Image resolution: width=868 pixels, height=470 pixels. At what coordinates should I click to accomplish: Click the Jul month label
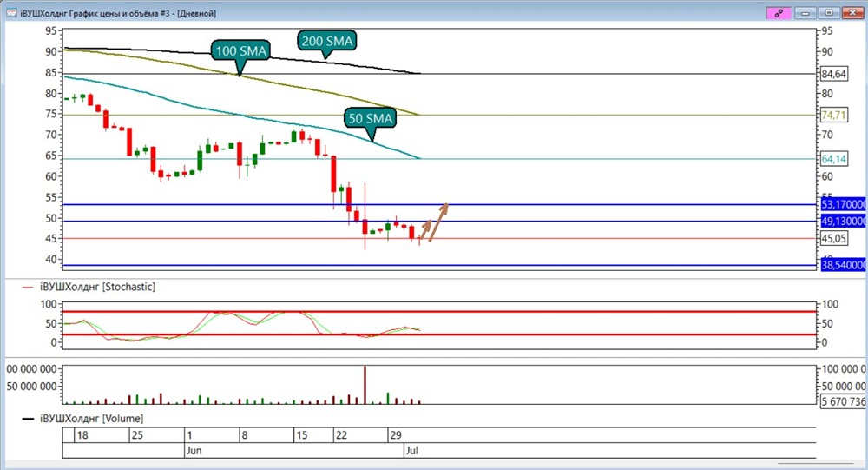point(411,451)
